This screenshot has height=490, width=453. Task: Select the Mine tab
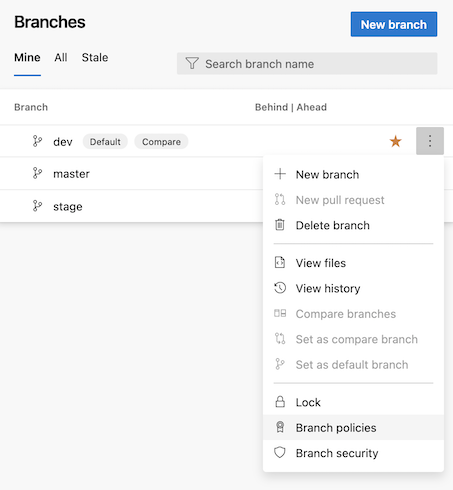click(27, 58)
